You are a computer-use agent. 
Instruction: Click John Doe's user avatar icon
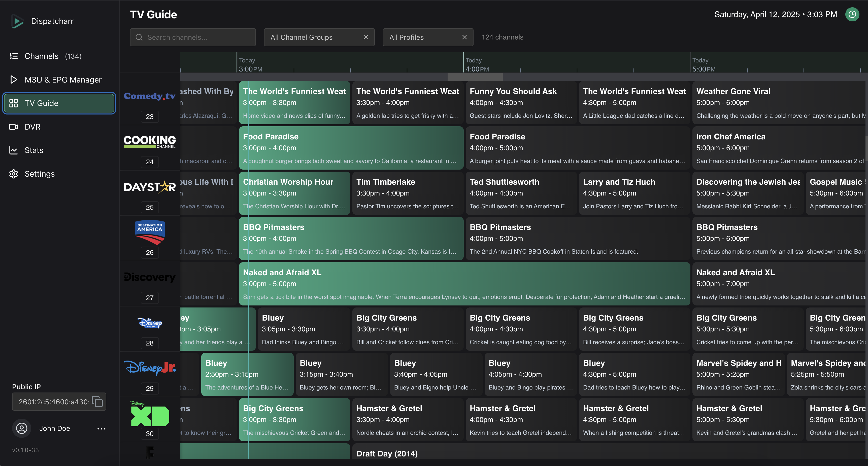[22, 428]
